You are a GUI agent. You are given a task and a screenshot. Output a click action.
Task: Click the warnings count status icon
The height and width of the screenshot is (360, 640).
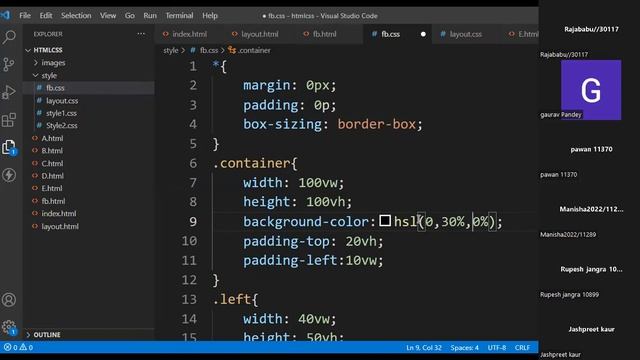[x=26, y=347]
